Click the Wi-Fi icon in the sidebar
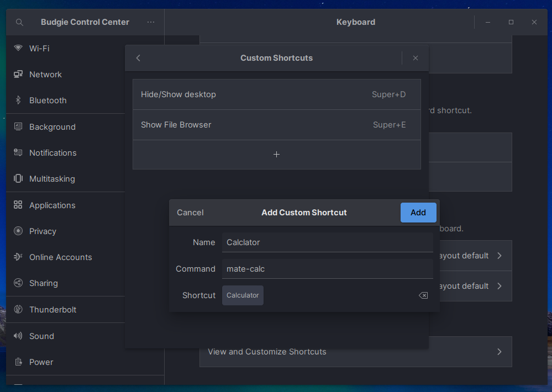 (18, 49)
